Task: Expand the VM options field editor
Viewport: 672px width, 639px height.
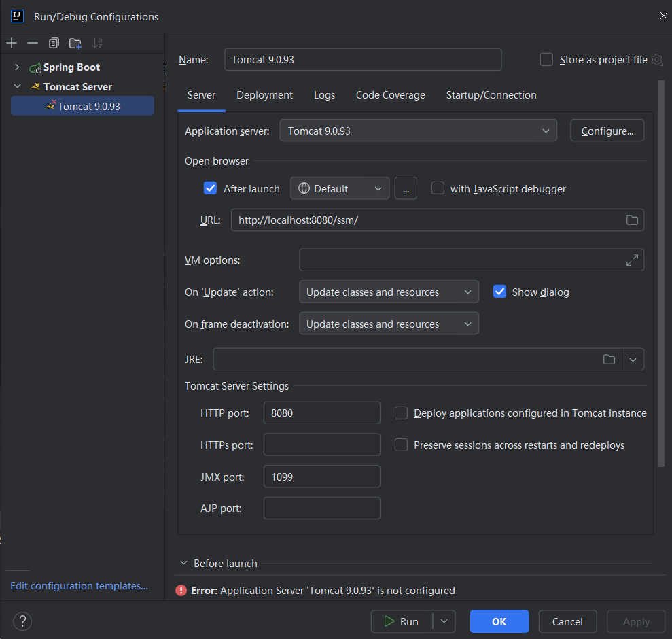Action: (x=632, y=260)
